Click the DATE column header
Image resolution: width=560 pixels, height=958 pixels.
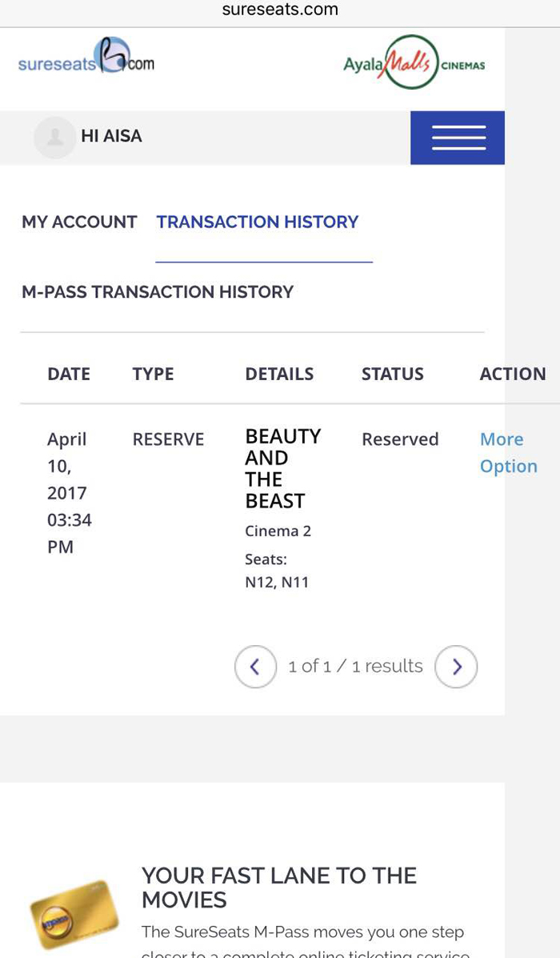[69, 374]
